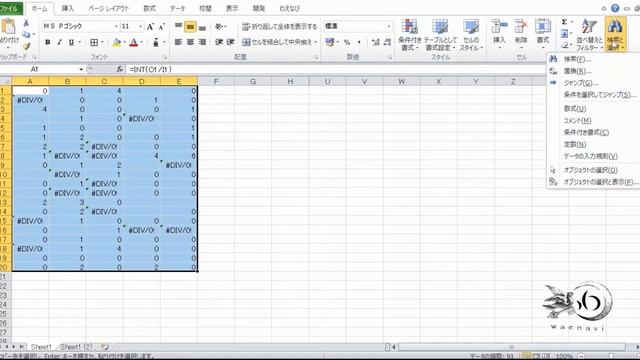Open the font size 11 dropdown

tap(141, 27)
